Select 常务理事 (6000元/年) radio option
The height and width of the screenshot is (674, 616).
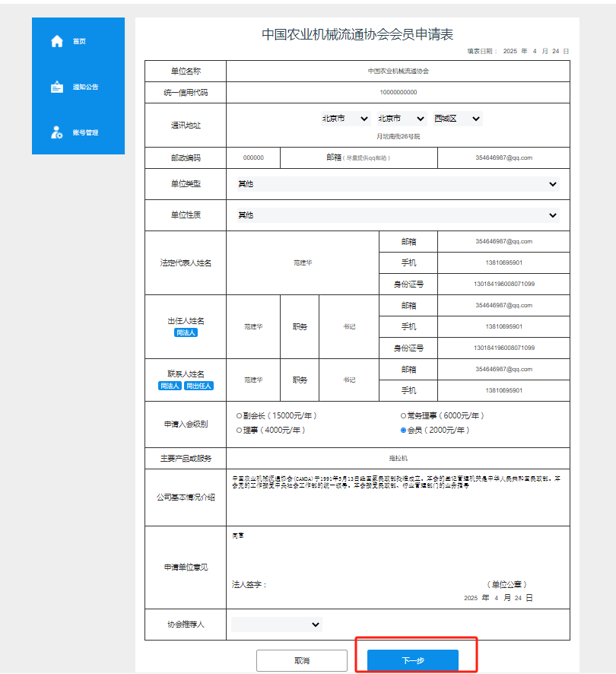point(403,415)
